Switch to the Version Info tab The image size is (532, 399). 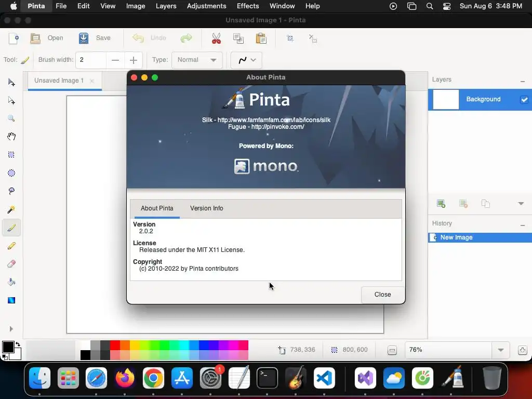coord(207,208)
